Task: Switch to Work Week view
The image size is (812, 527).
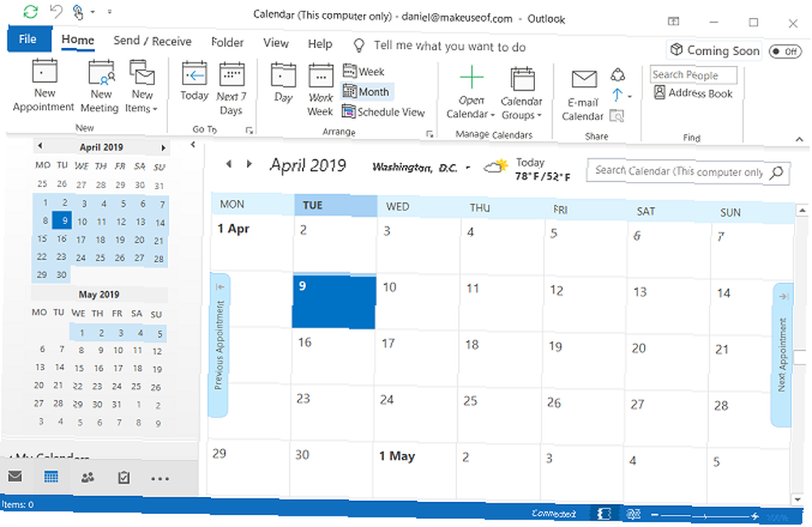Action: tap(321, 90)
